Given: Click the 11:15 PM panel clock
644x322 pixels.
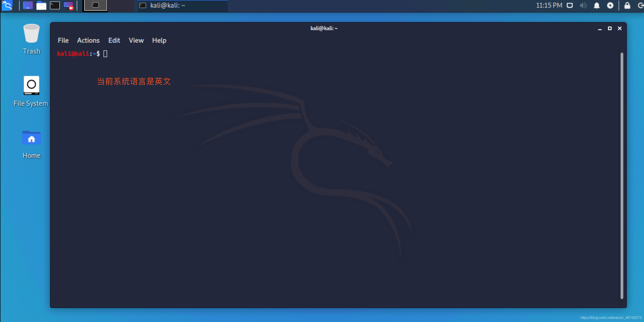Looking at the screenshot, I should (549, 5).
